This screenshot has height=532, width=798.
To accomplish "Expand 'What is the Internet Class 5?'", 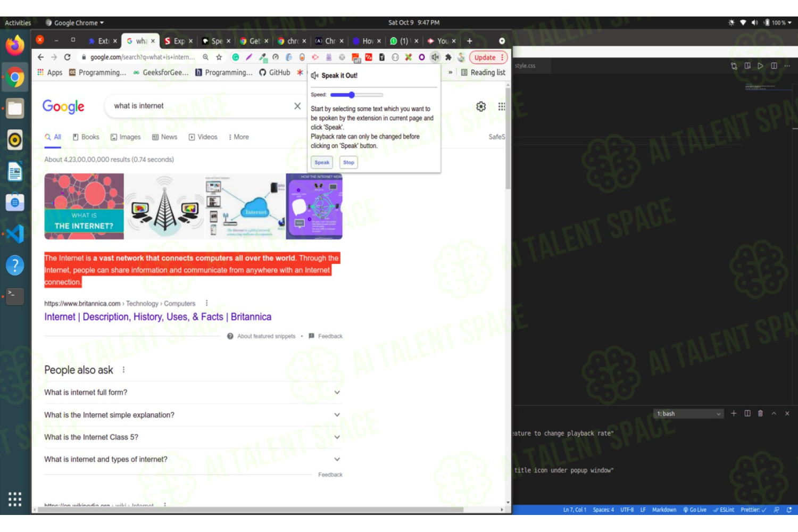I will [193, 437].
